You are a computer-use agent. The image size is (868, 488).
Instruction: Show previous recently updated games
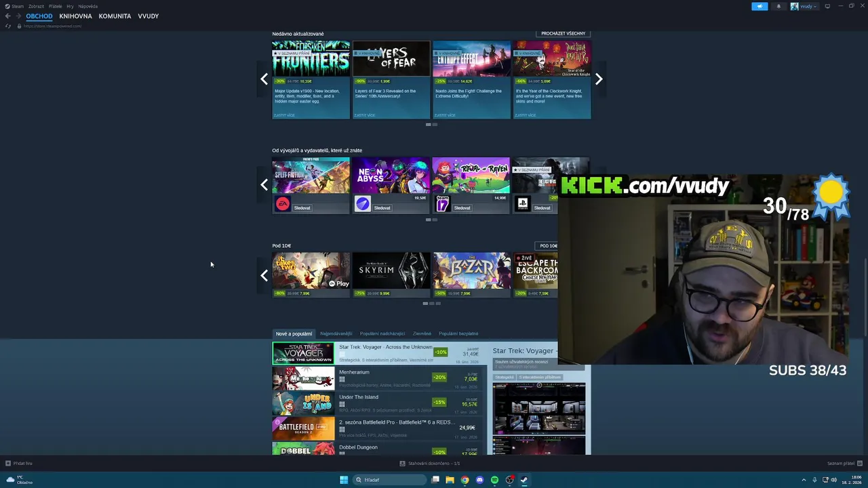pos(264,79)
